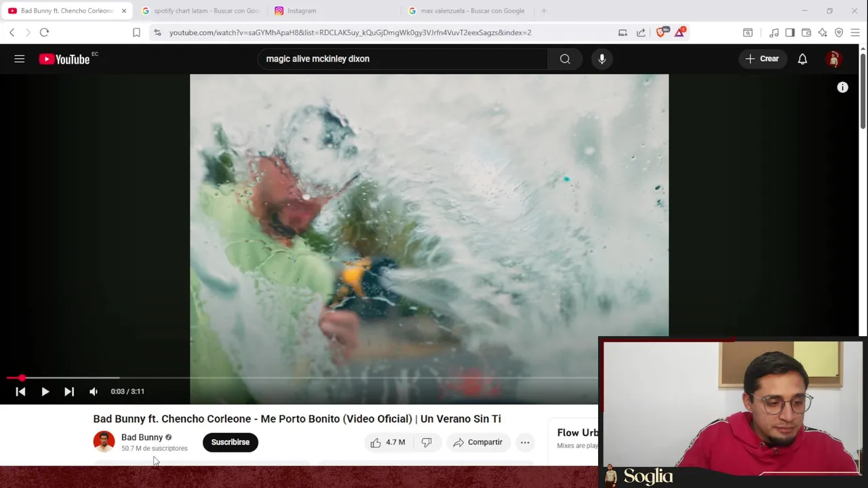
Task: Like the video with thumbs up
Action: (388, 443)
